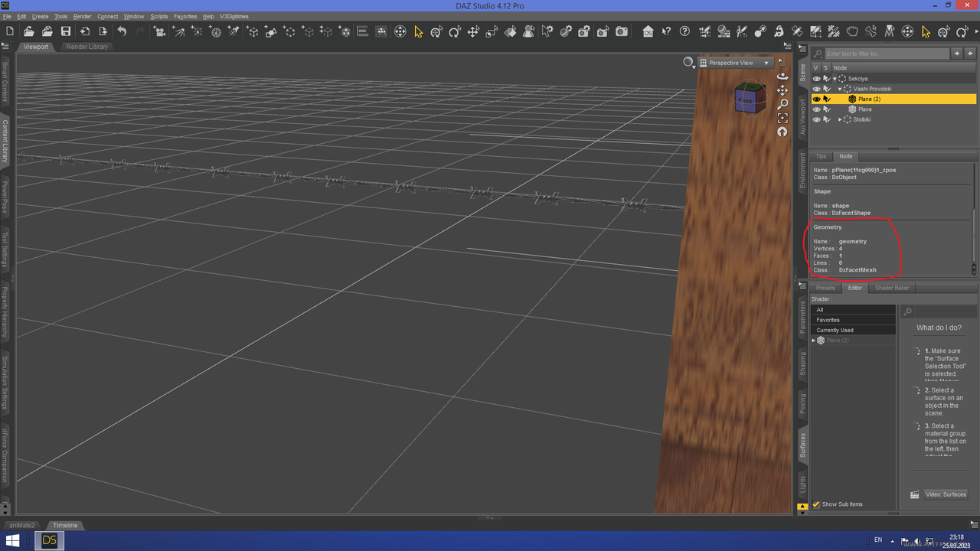Toggle selectable arrow for Plane (2)

826,99
